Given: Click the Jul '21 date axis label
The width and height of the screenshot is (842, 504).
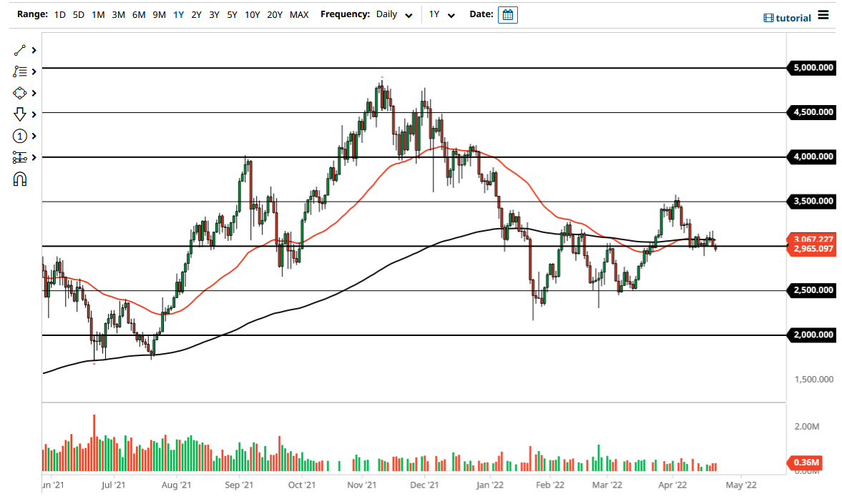Looking at the screenshot, I should pos(113,485).
